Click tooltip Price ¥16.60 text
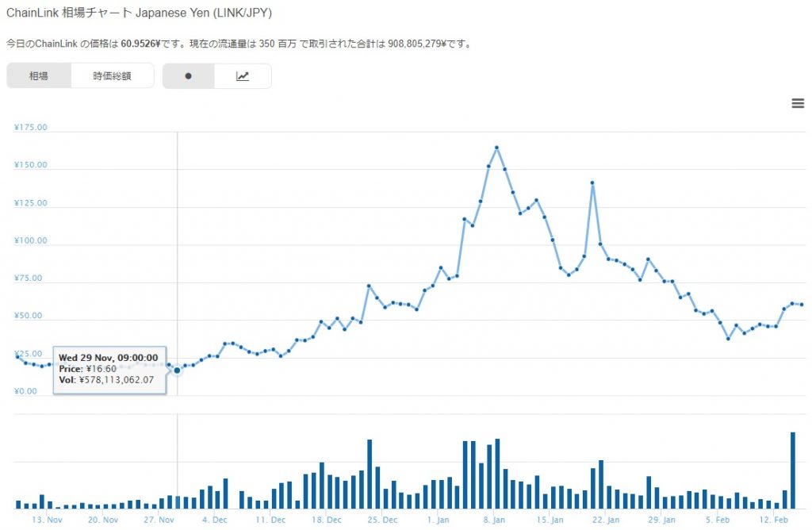Screen dimensions: 812x530 coord(87,369)
